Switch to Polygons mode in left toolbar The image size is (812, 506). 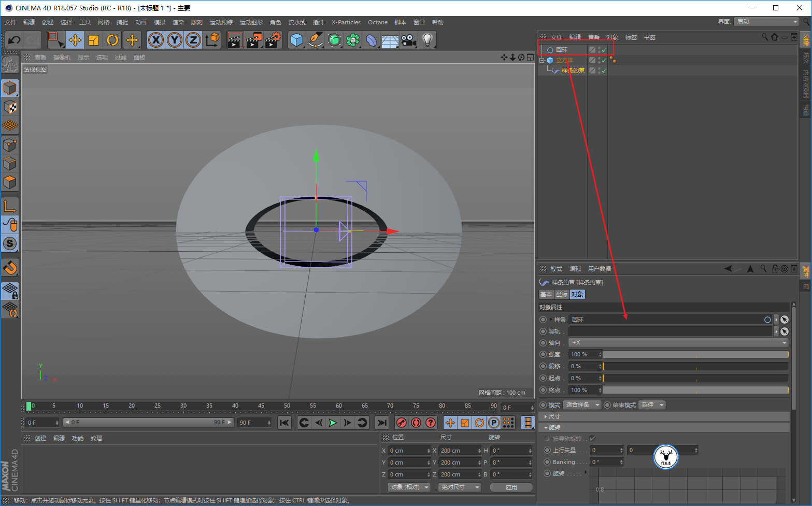click(10, 182)
